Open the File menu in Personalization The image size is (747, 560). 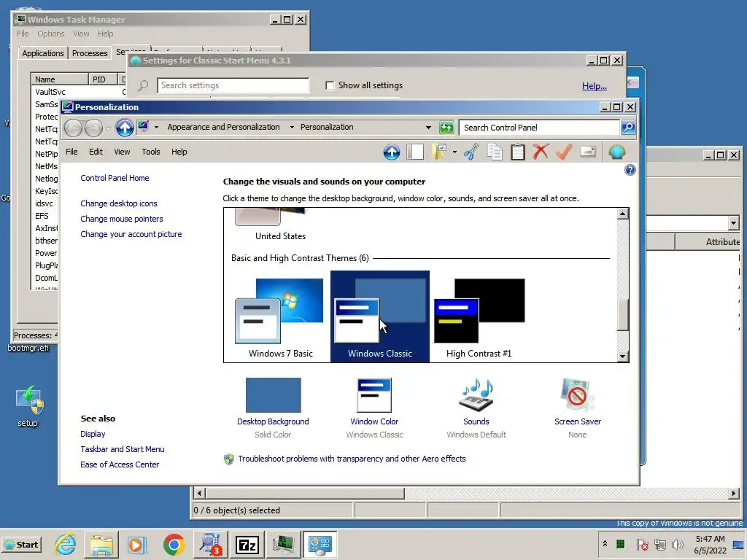pyautogui.click(x=71, y=152)
